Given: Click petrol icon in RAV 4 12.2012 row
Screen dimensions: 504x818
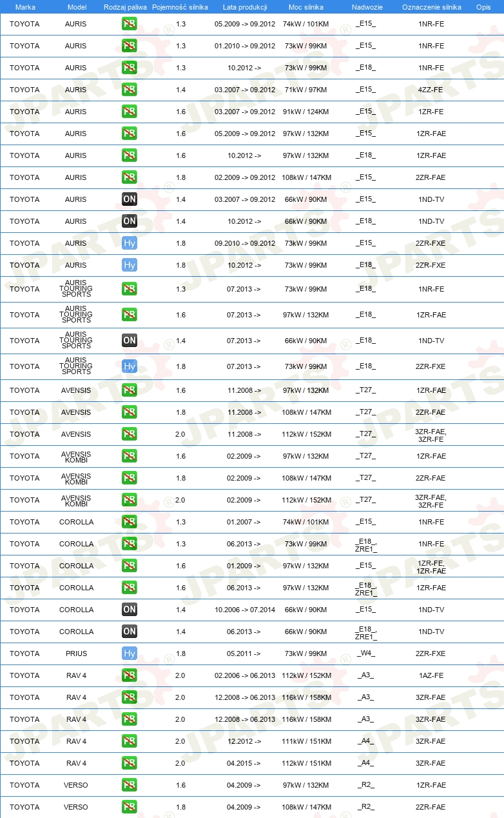Looking at the screenshot, I should click(x=130, y=741).
